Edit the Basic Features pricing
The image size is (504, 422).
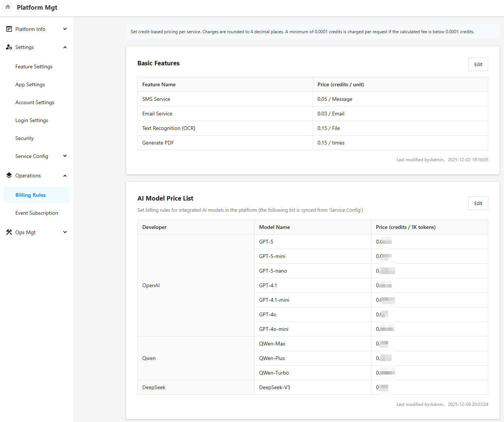coord(478,64)
